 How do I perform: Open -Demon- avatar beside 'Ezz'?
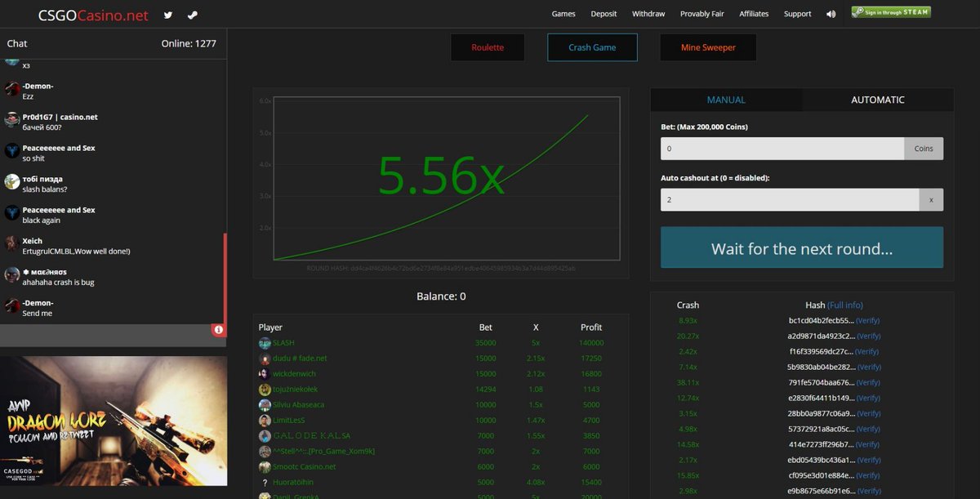coord(11,89)
